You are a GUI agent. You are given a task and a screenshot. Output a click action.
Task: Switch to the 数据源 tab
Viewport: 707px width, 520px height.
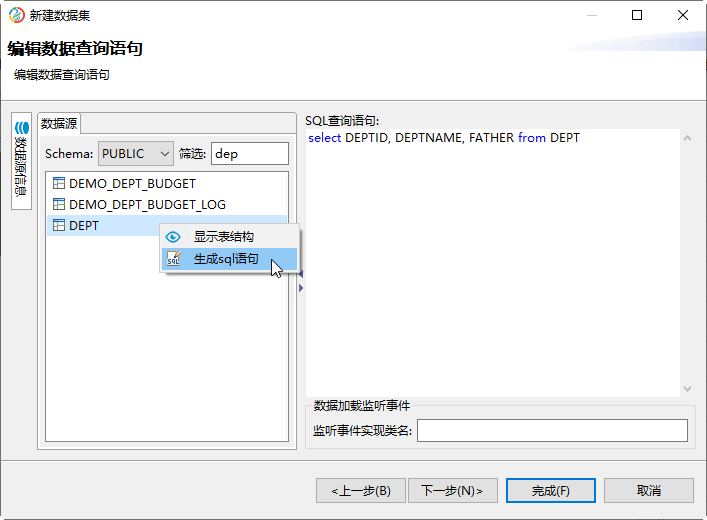pos(58,123)
